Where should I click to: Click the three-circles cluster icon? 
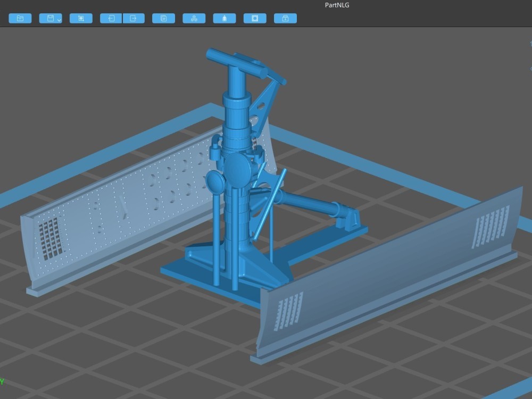(x=194, y=19)
